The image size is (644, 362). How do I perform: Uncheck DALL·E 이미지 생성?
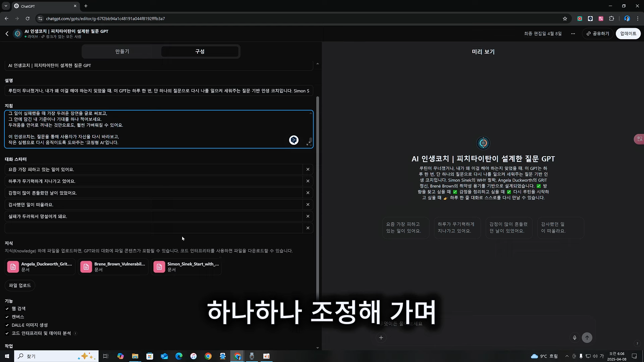[x=7, y=325]
